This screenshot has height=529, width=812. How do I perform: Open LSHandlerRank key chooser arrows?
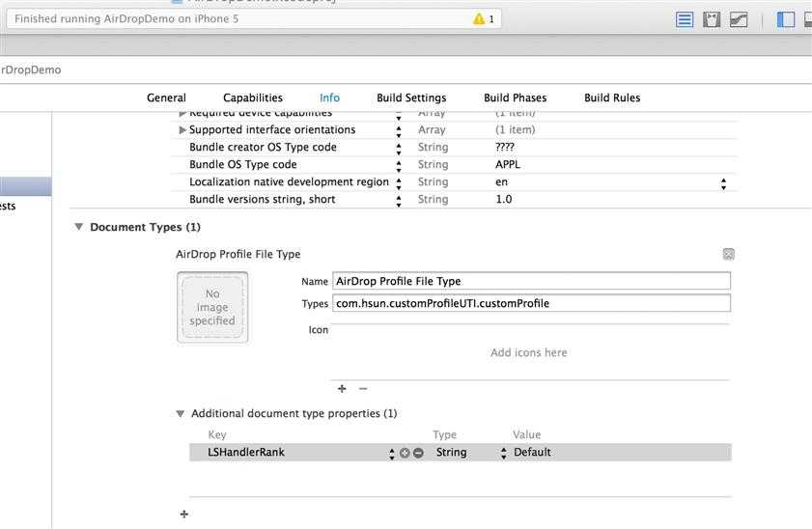tap(392, 454)
